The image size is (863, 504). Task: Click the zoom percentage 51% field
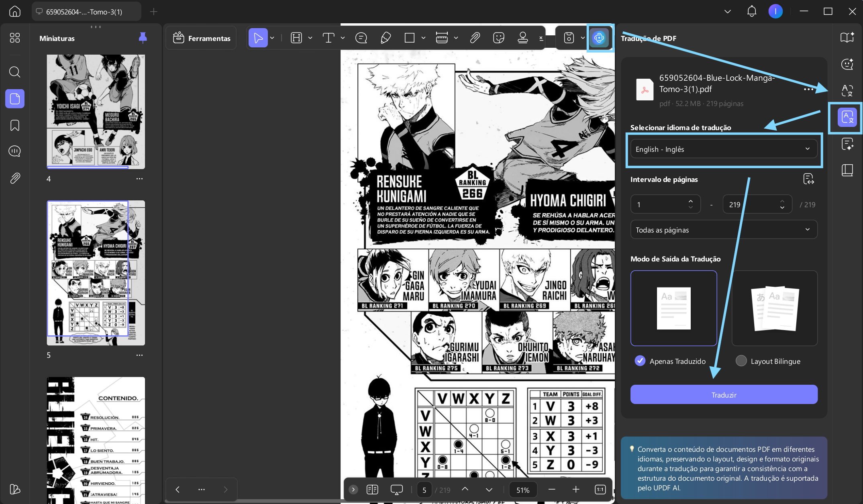(522, 490)
